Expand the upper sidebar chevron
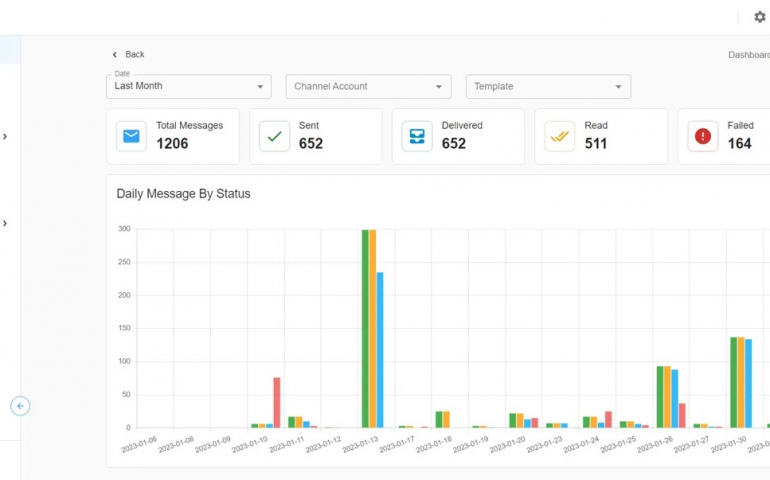 click(5, 136)
